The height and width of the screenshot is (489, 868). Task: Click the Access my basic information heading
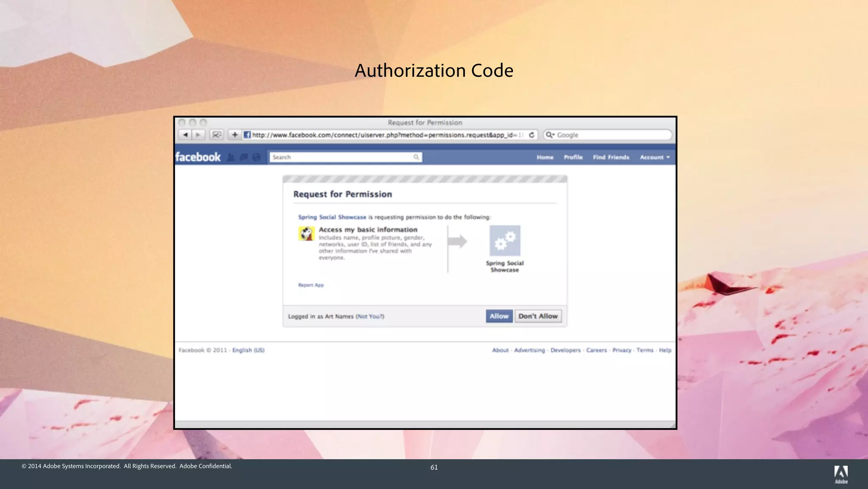point(368,229)
